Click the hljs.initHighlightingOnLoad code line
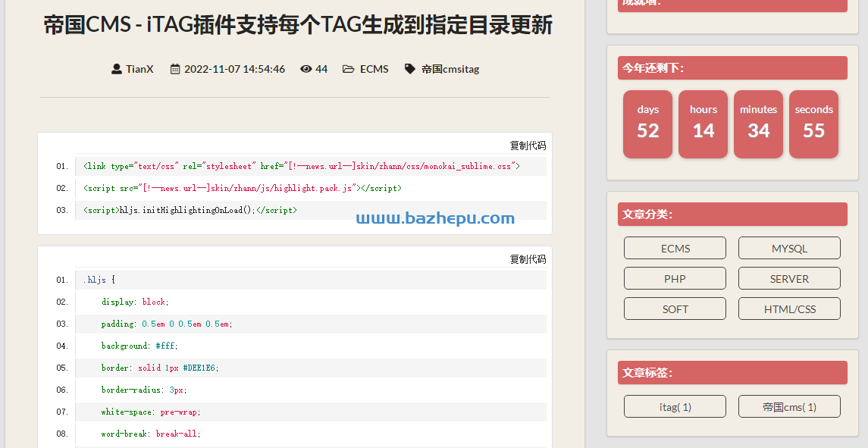This screenshot has height=448, width=868. (x=311, y=210)
